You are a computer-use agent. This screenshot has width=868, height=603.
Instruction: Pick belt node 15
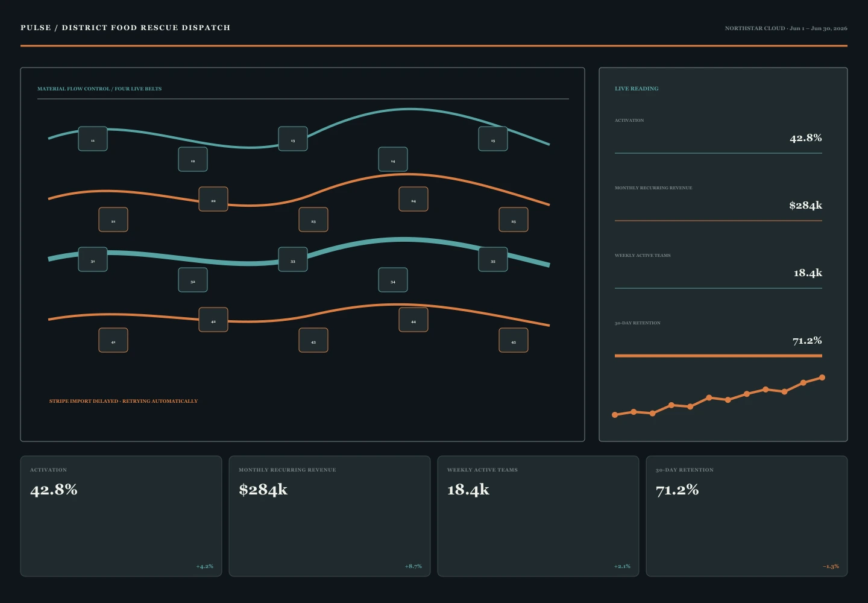[493, 139]
